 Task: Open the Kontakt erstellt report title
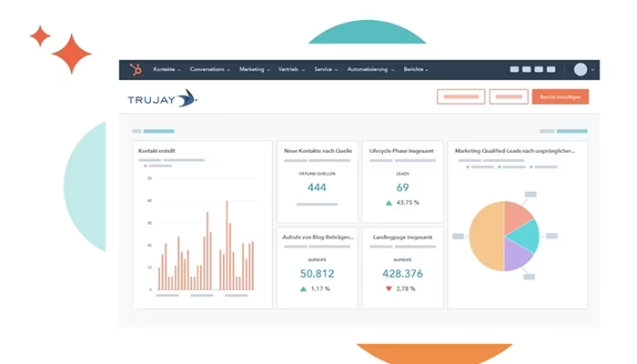(157, 151)
